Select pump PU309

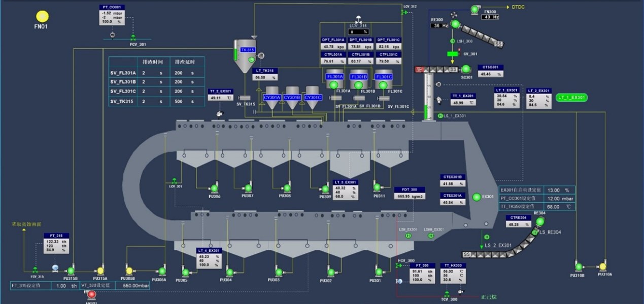point(325,189)
